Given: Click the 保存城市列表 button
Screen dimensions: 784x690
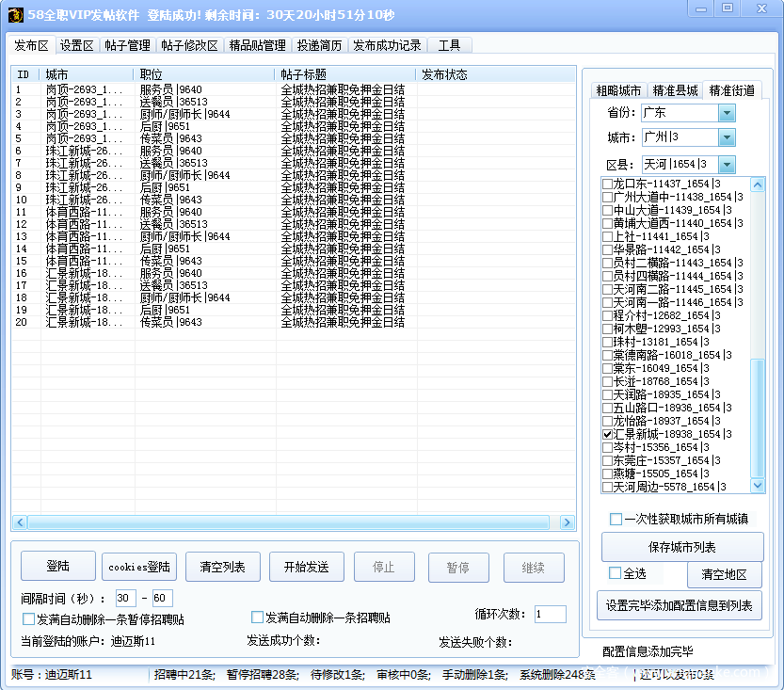Looking at the screenshot, I should point(682,547).
